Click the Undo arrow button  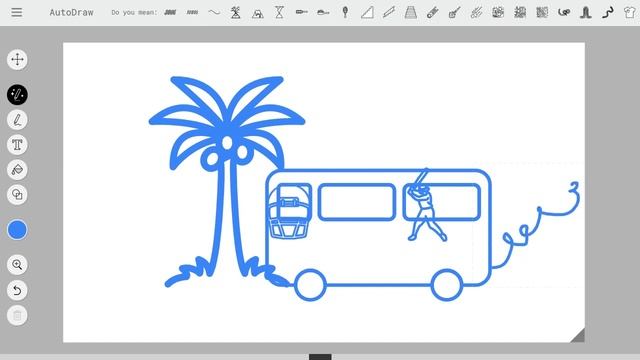[x=17, y=290]
